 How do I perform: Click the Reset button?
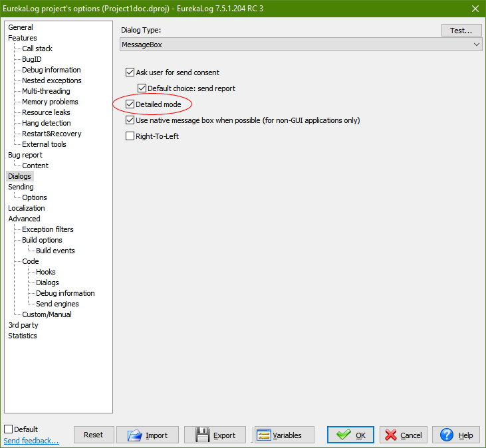93,435
